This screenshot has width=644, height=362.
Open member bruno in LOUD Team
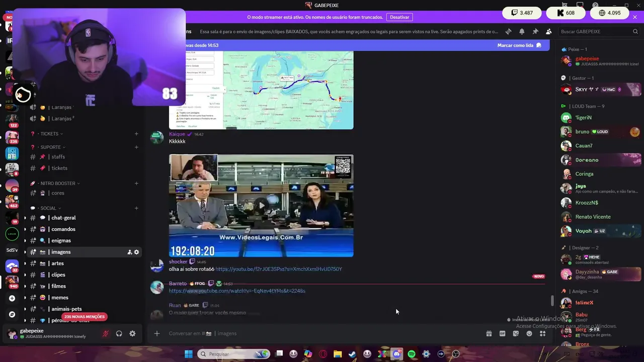tap(601, 132)
